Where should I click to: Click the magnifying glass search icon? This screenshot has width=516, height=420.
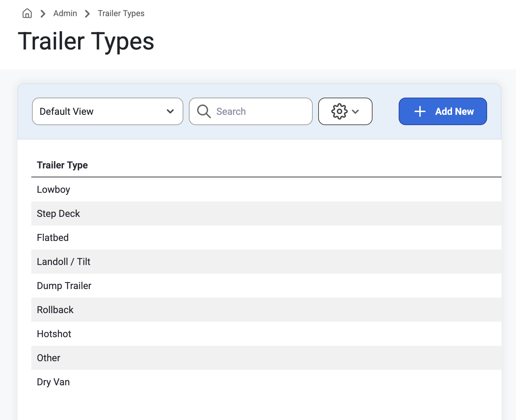pyautogui.click(x=204, y=111)
